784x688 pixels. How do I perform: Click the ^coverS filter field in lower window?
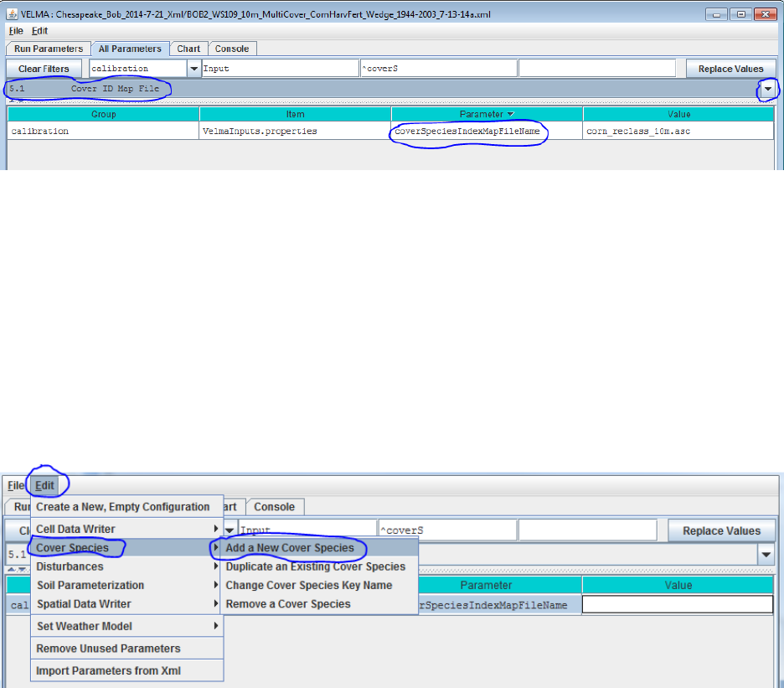447,530
